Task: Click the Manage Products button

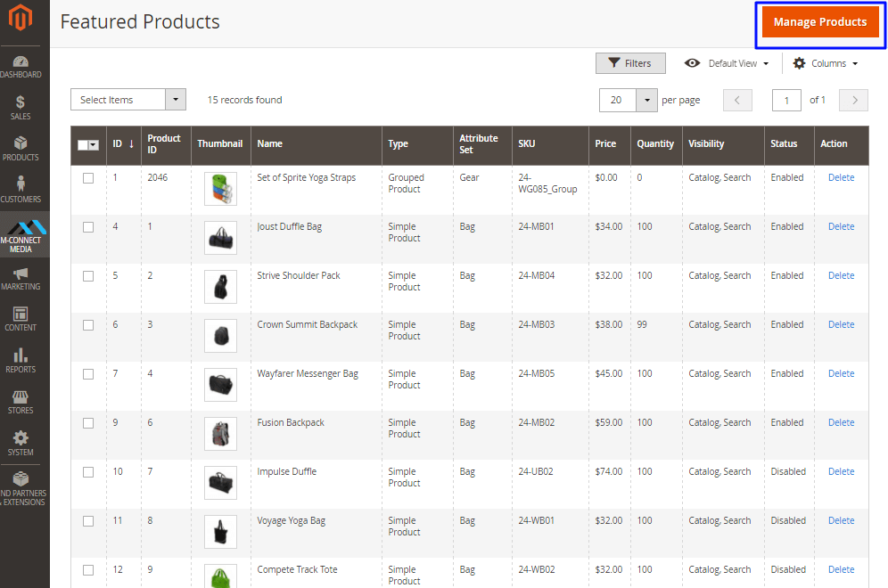Action: [819, 22]
